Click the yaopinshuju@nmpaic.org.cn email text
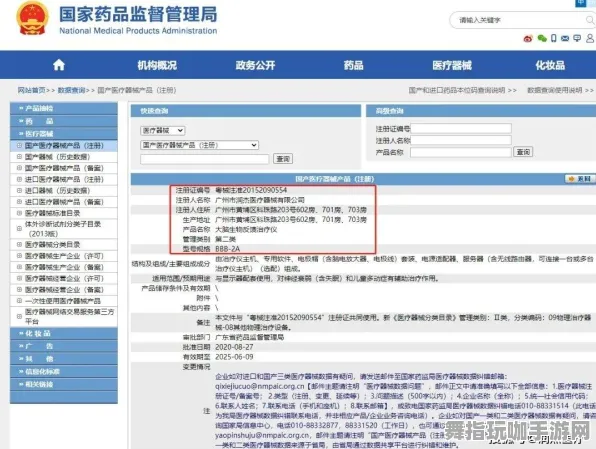This screenshot has height=449, width=596. click(262, 435)
